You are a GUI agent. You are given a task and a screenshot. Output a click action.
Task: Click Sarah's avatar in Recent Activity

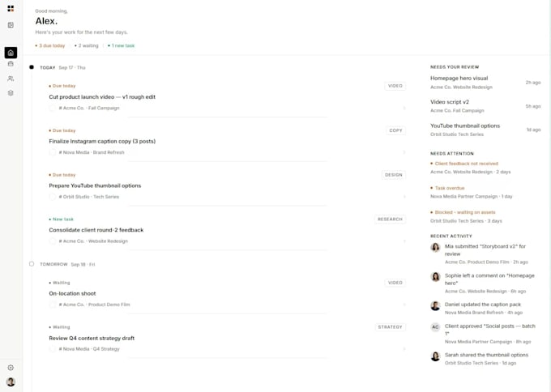pos(435,356)
